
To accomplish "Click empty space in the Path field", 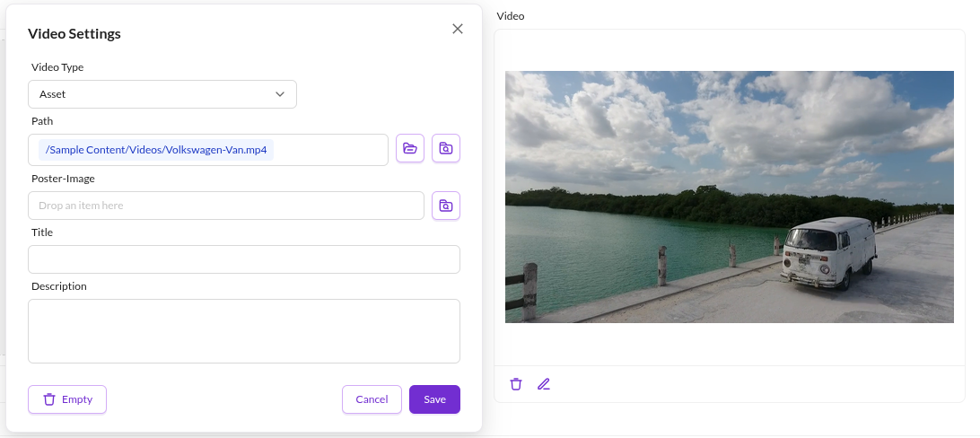I will 330,150.
